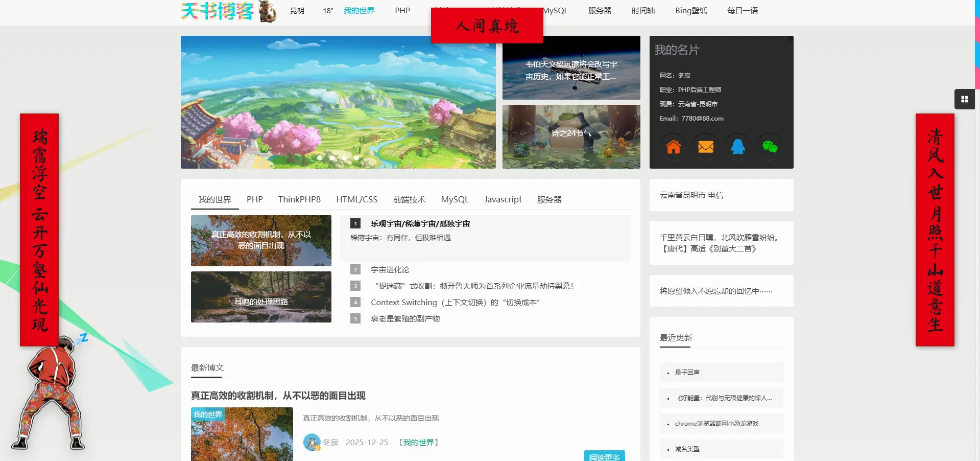This screenshot has width=980, height=461.
Task: Click the author avatar beside 冬寂
Action: (312, 442)
